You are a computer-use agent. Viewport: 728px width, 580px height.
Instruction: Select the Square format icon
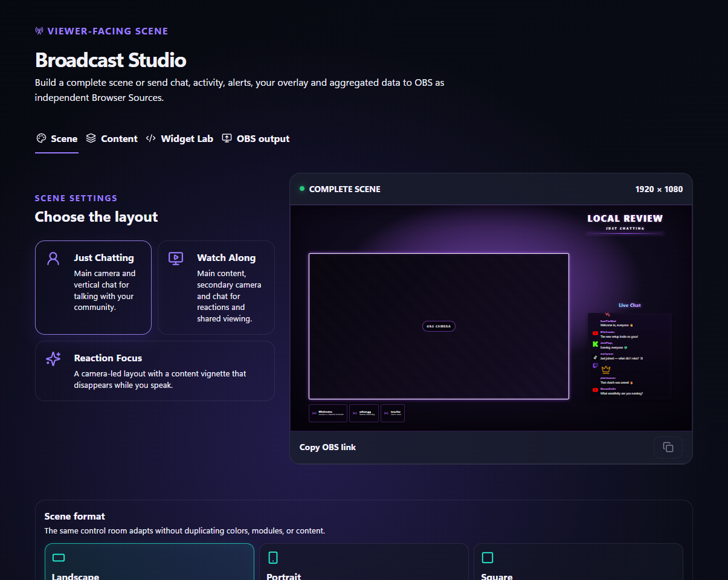coord(488,558)
